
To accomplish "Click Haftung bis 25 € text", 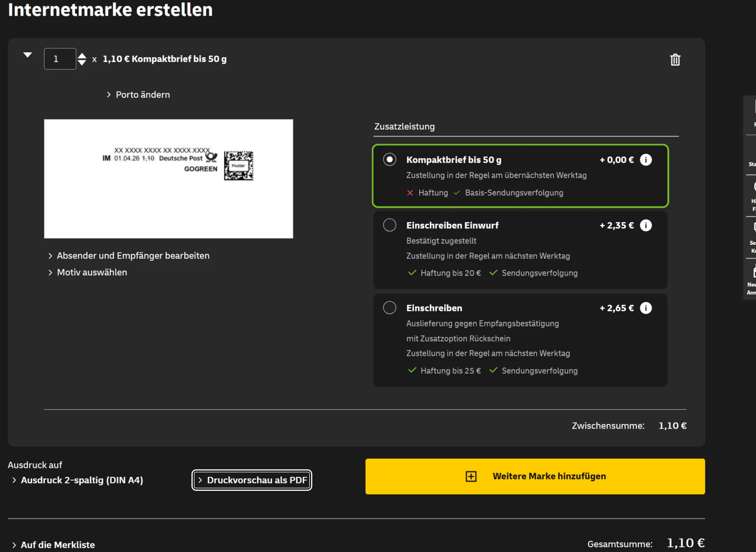I will 451,371.
